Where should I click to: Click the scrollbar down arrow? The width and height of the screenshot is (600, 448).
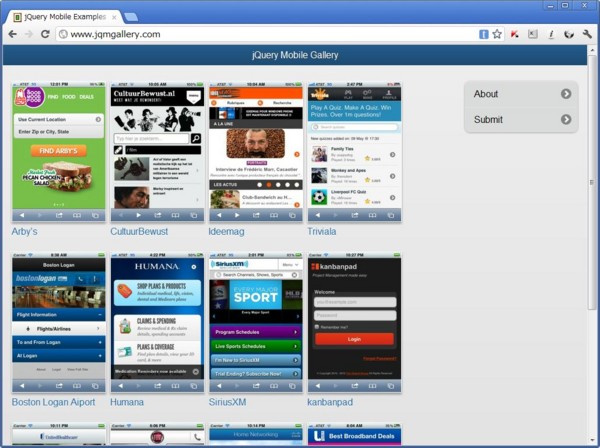pyautogui.click(x=592, y=441)
